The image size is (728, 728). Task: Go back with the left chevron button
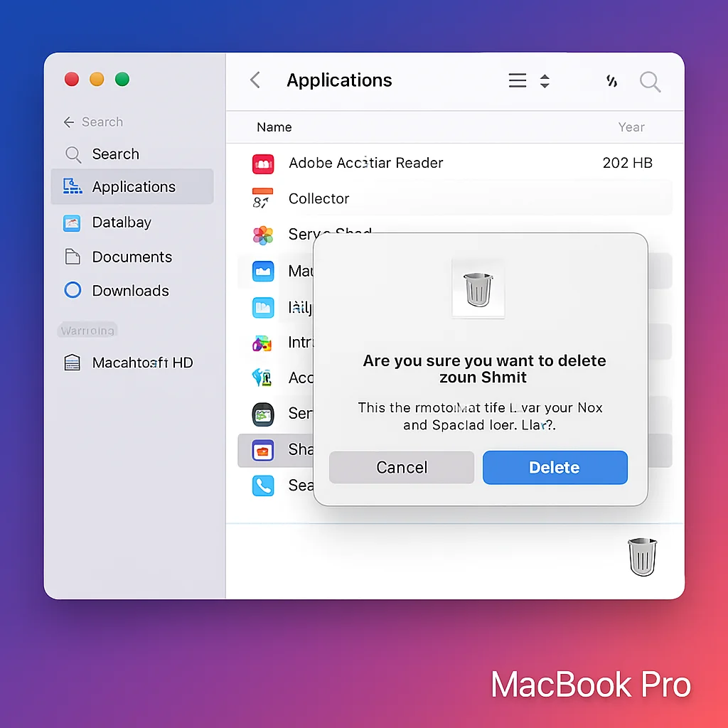click(255, 80)
